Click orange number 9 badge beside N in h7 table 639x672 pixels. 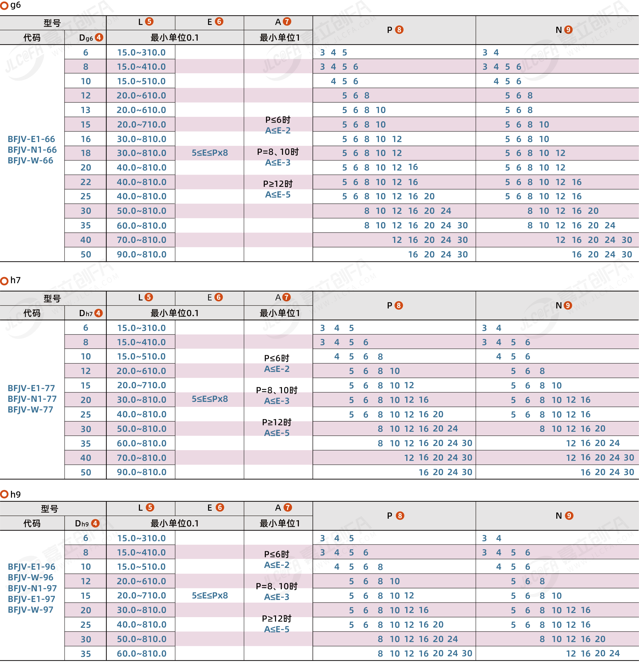568,305
